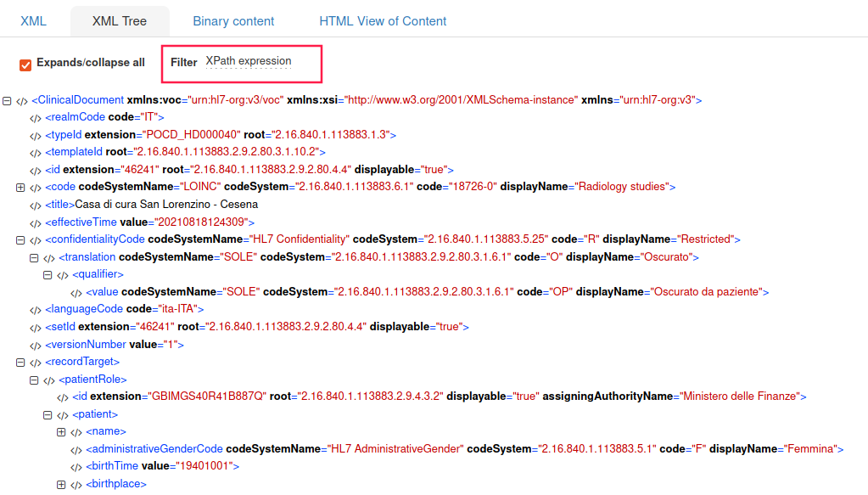Image resolution: width=868 pixels, height=495 pixels.
Task: Click the code icon beside versionNumber
Action: 36,345
